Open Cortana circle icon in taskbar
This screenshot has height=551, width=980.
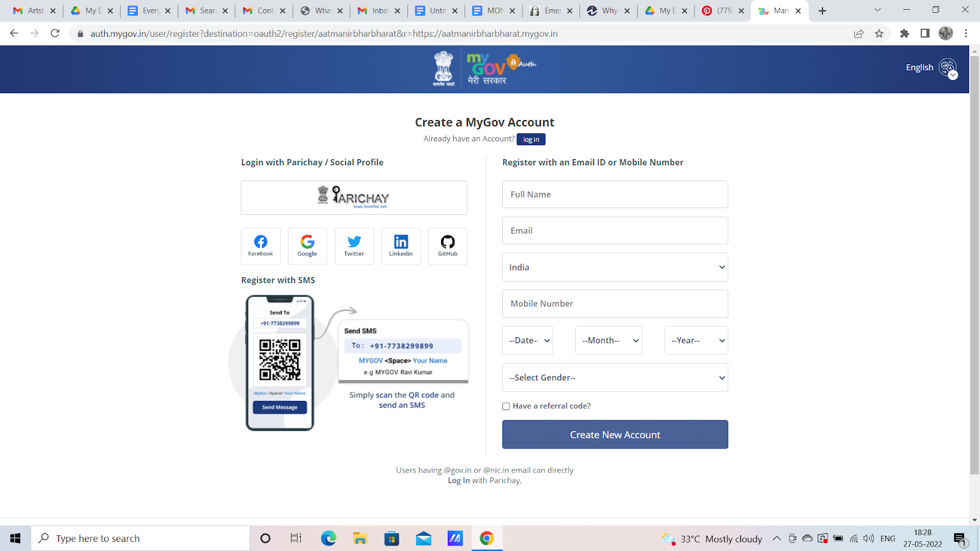(x=265, y=538)
